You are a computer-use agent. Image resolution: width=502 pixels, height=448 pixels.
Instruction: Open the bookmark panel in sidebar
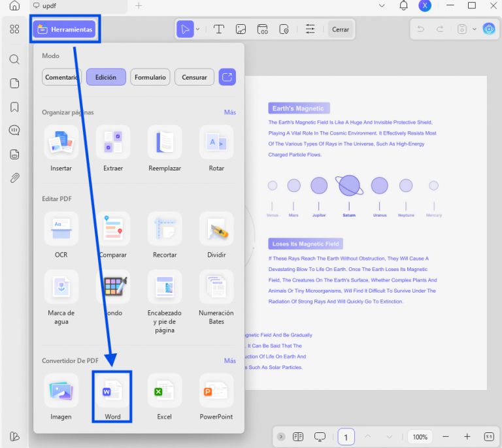(14, 107)
